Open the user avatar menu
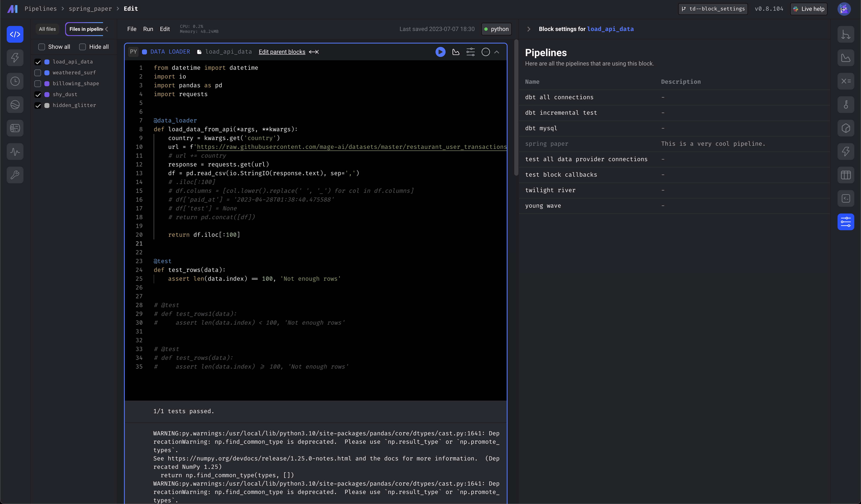Image resolution: width=861 pixels, height=504 pixels. point(844,9)
